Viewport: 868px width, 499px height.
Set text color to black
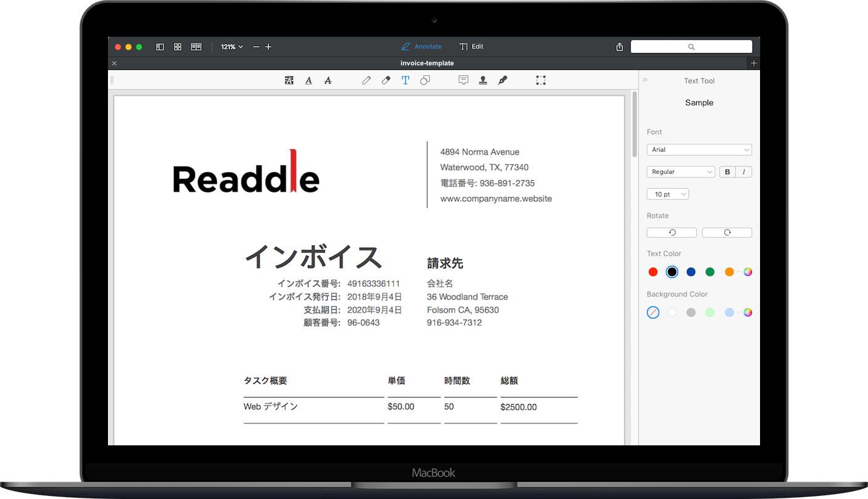[672, 272]
